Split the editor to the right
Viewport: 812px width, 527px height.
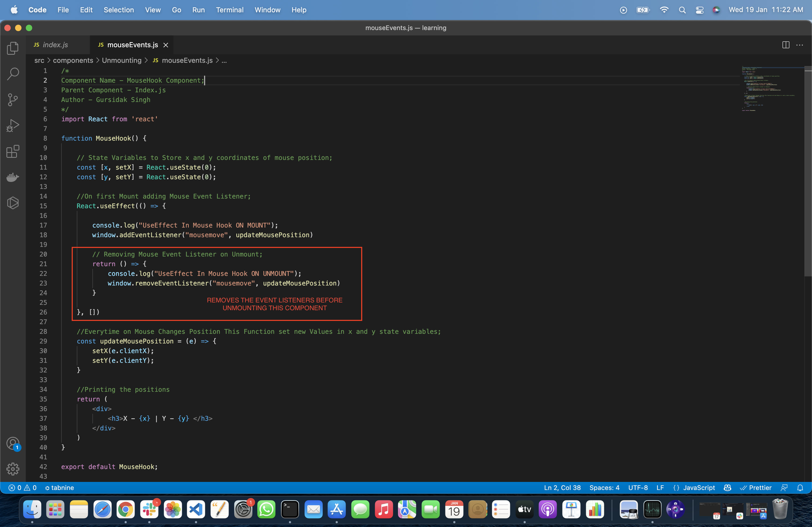point(786,45)
